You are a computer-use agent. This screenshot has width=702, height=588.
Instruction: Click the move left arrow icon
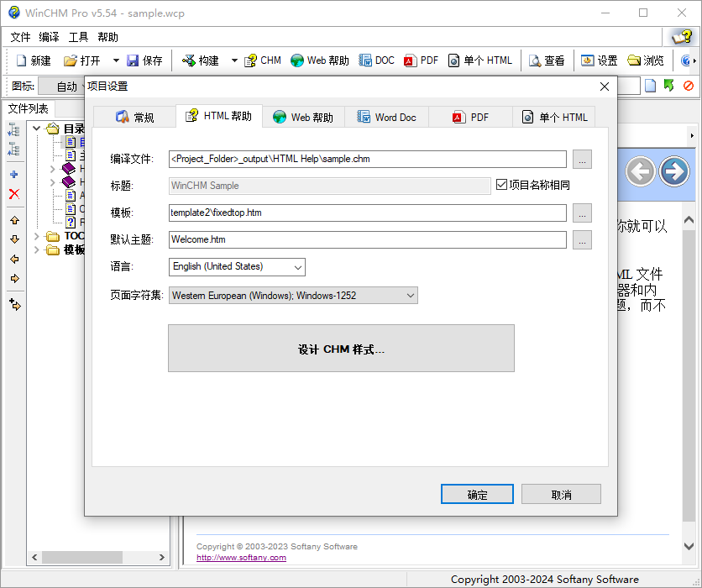click(x=14, y=260)
